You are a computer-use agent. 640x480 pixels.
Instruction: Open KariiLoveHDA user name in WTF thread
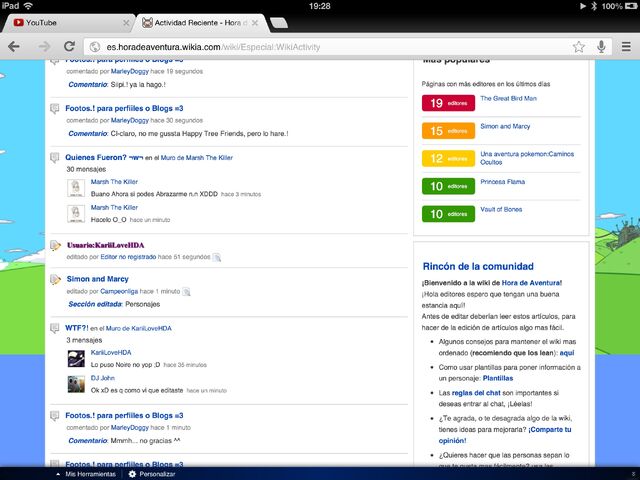pos(111,352)
